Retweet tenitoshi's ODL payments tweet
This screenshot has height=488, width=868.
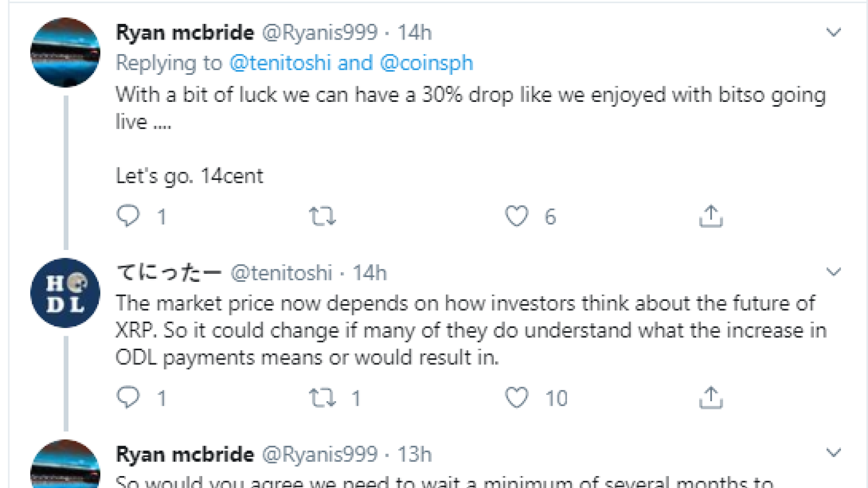point(322,397)
